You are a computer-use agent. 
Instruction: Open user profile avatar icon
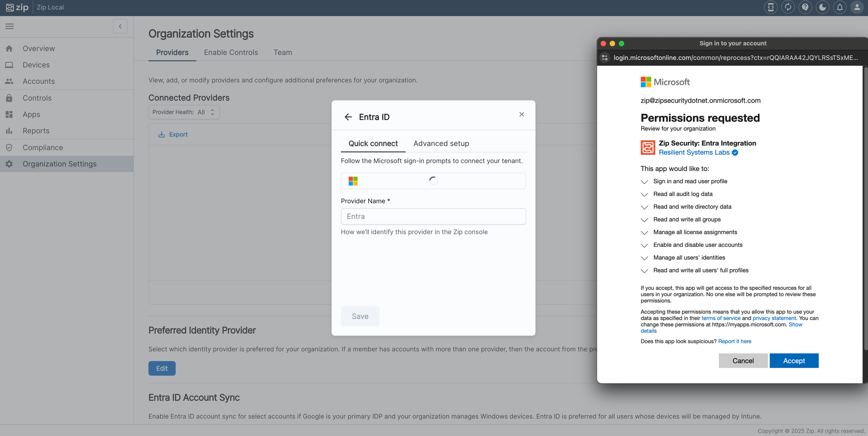(x=857, y=7)
